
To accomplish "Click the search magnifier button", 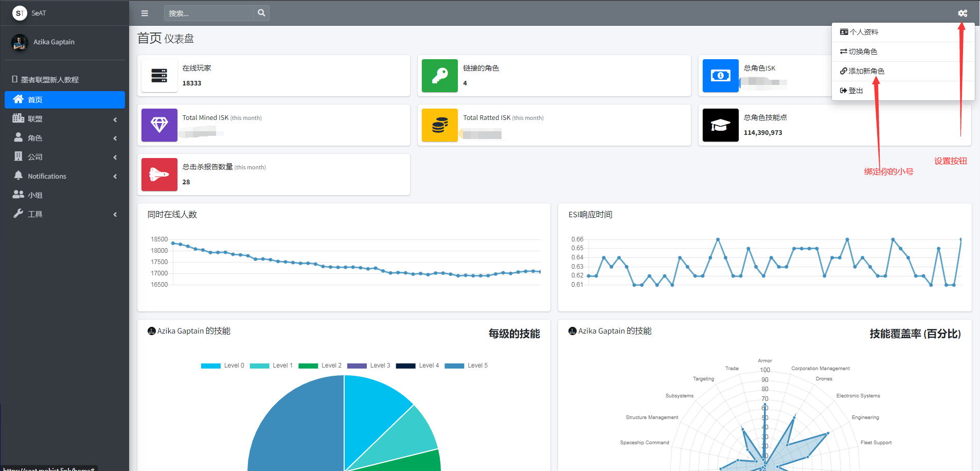I will click(x=261, y=13).
